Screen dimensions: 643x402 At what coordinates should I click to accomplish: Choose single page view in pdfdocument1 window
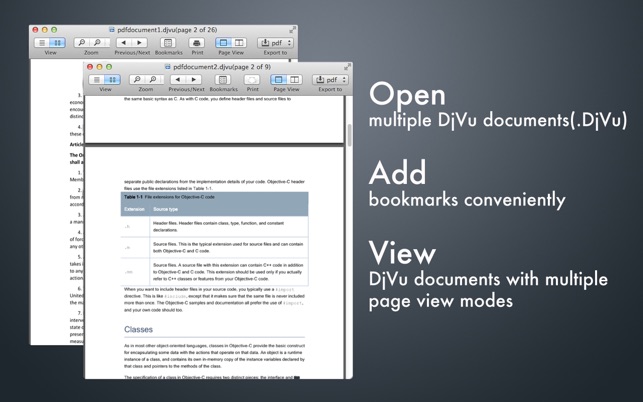pos(223,42)
